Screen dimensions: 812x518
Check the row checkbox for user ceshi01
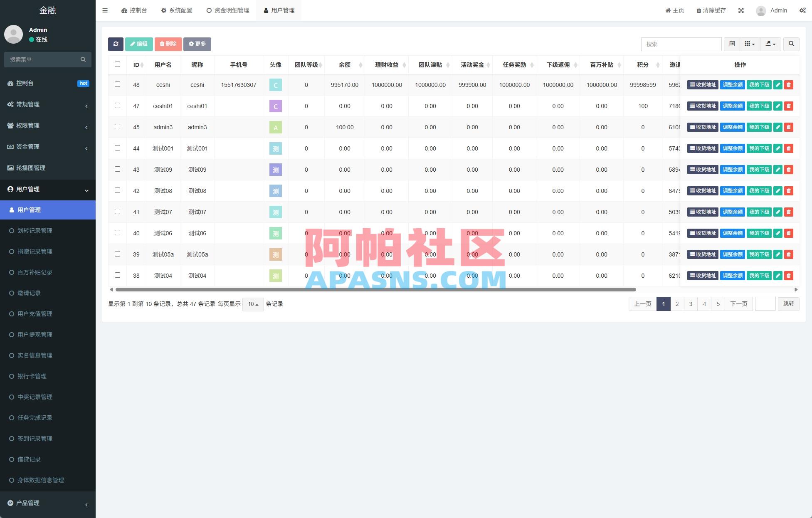117,106
